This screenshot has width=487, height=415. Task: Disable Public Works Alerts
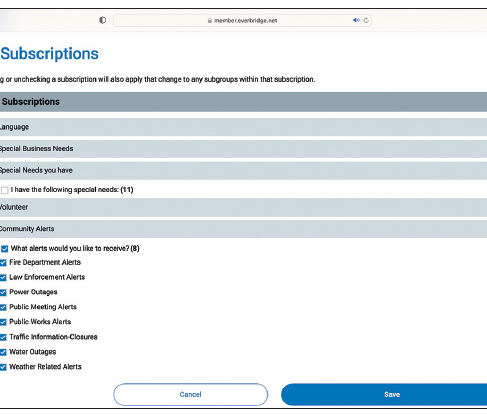3,322
